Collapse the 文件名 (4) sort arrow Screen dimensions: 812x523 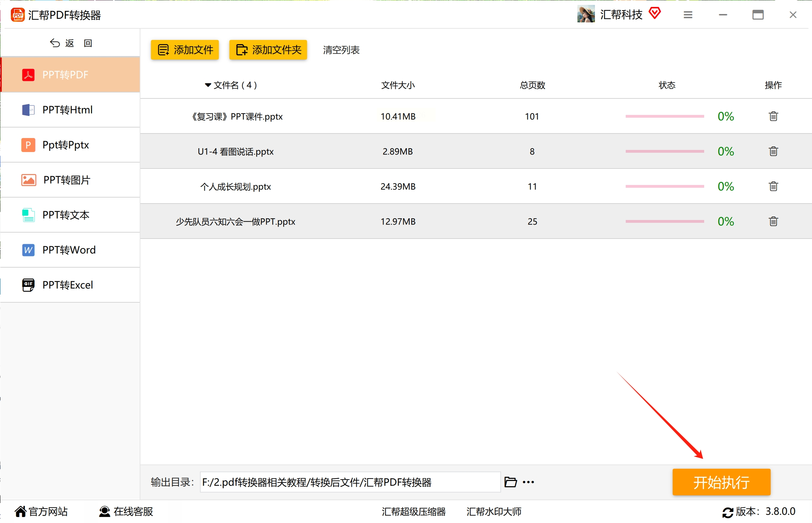208,85
